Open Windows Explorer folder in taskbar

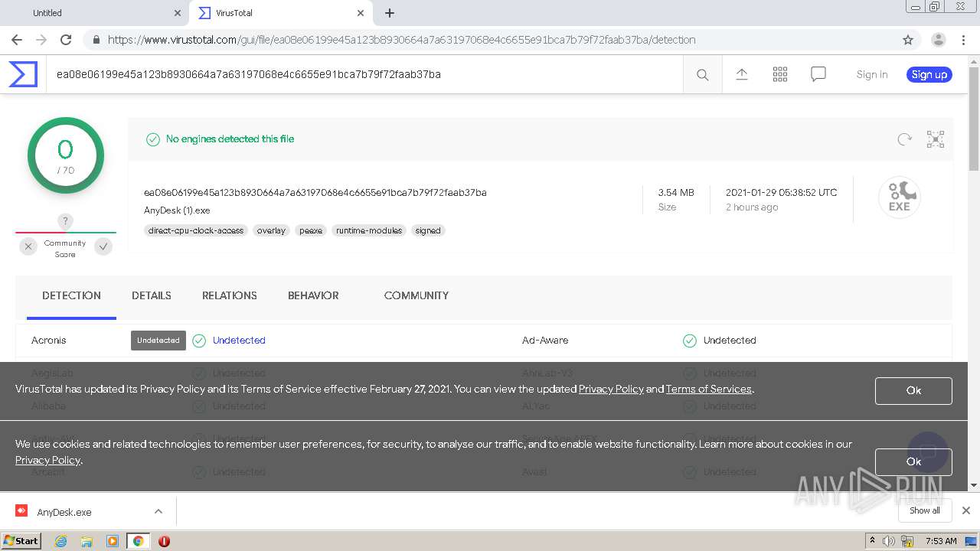[x=87, y=541]
